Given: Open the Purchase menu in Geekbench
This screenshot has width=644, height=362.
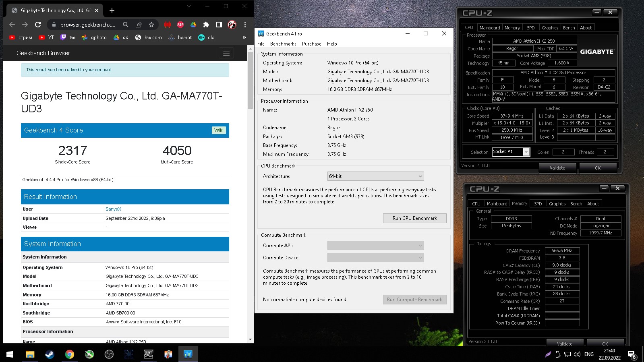Looking at the screenshot, I should pyautogui.click(x=312, y=44).
